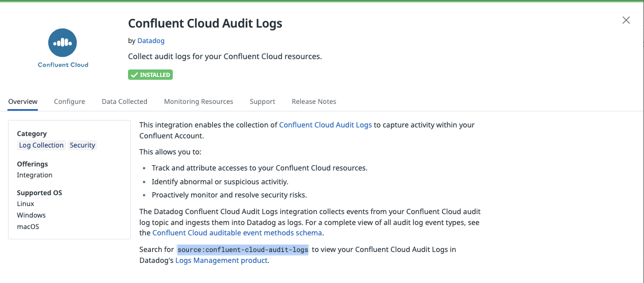Click macOS in Supported OS list
The image size is (644, 283).
28,226
